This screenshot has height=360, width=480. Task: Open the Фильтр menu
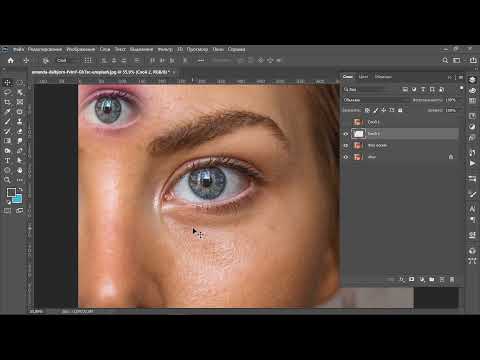point(165,49)
